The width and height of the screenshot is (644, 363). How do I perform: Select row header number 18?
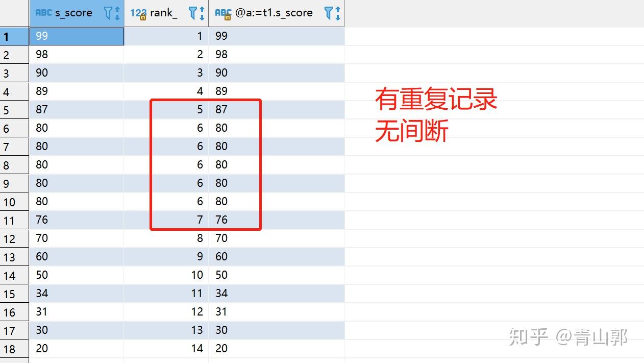point(14,349)
